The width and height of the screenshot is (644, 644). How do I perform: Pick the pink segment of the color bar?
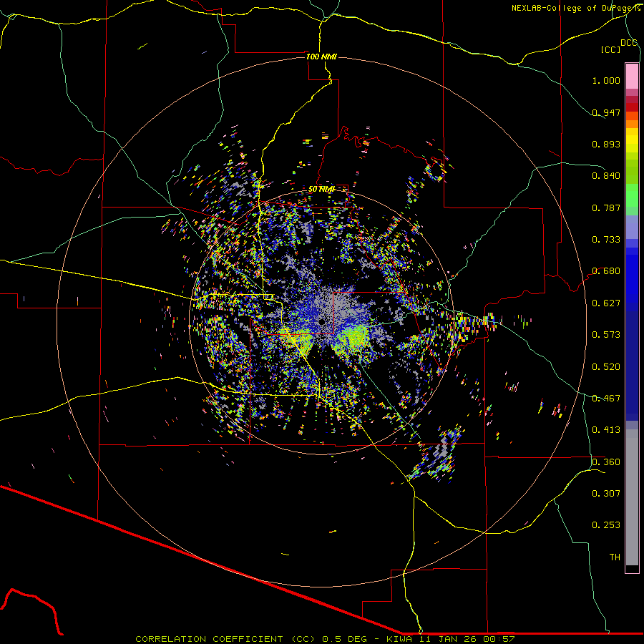coord(632,76)
